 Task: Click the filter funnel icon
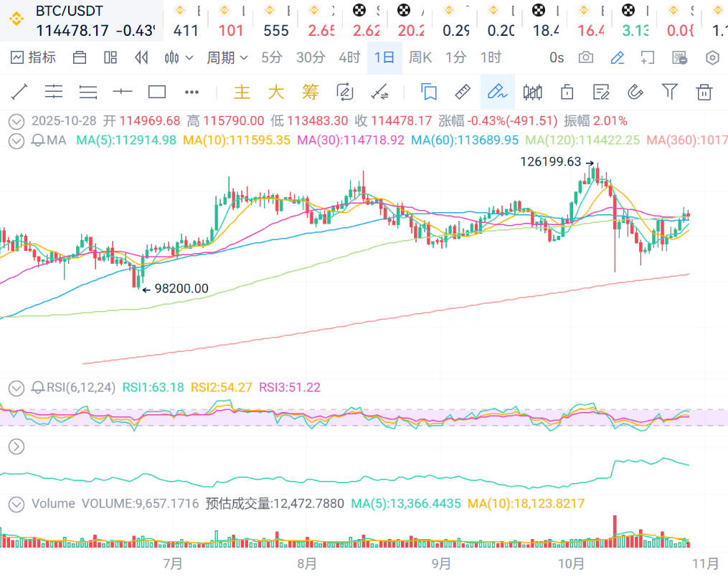[670, 92]
